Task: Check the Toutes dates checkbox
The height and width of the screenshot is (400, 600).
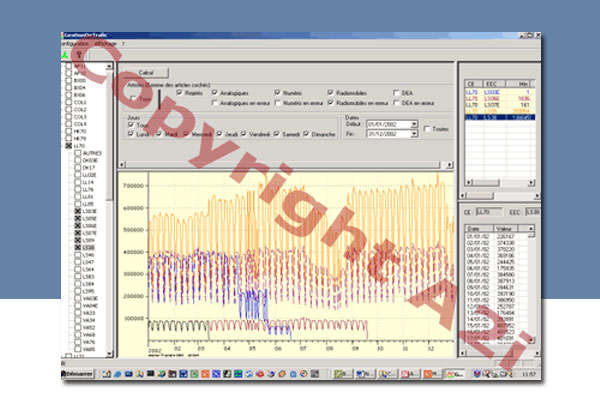Action: coord(426,128)
